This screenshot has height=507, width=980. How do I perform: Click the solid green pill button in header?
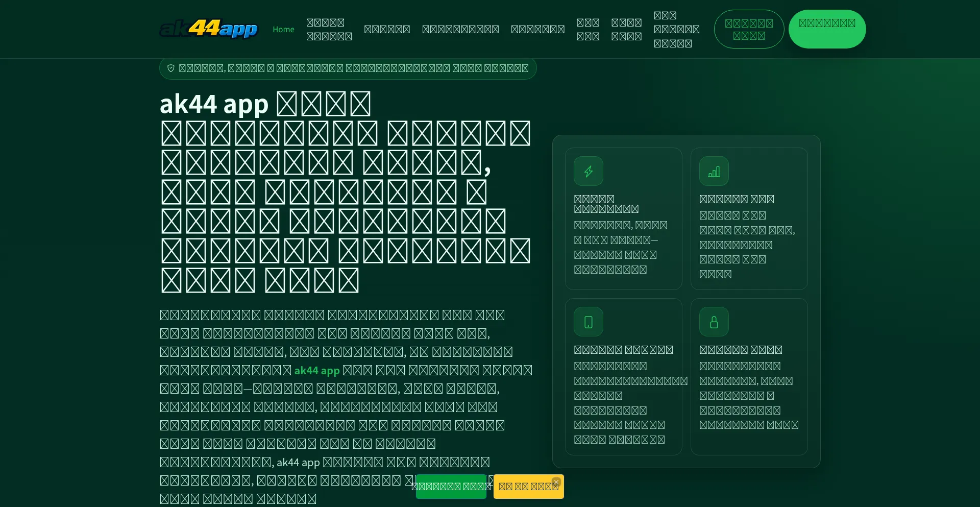827,29
